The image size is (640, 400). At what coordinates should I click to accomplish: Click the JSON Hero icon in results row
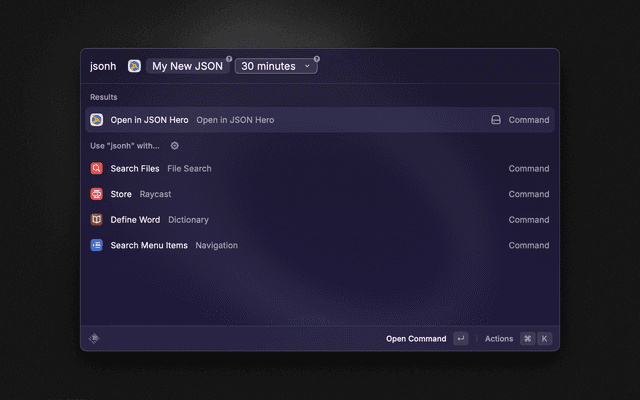coord(97,120)
